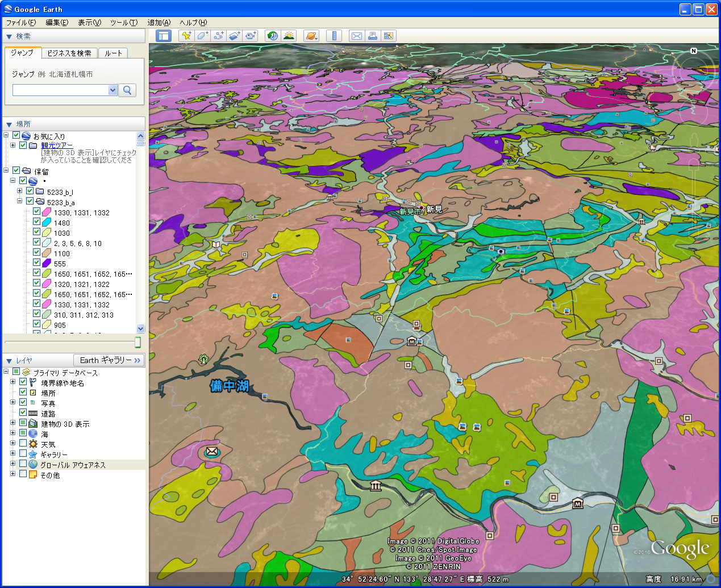Screen dimensions: 721x588
Task: Uncheck the 道路 layer checkbox
Action: click(23, 413)
